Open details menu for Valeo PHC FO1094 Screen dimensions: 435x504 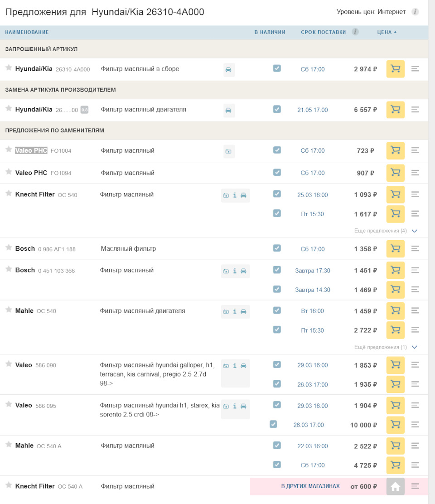(415, 173)
